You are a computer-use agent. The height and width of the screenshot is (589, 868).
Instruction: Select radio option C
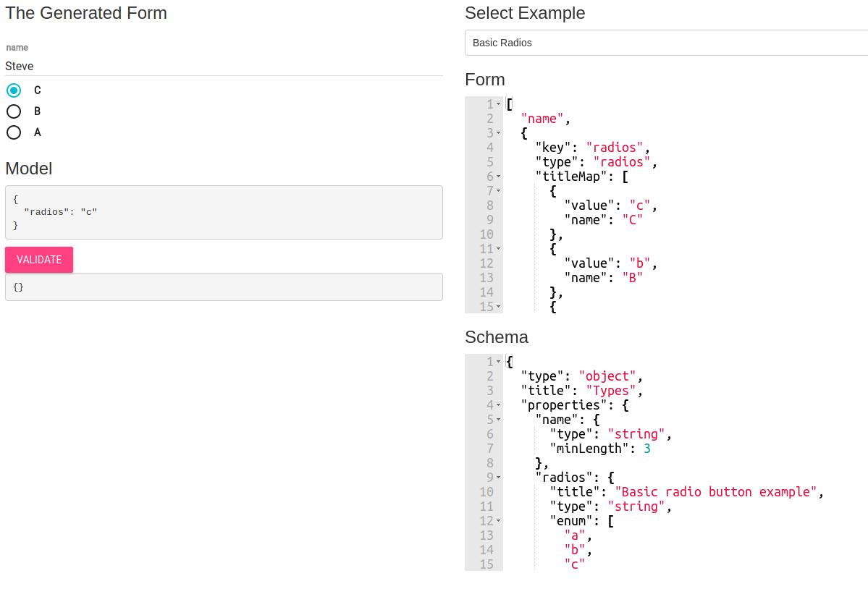pyautogui.click(x=14, y=90)
